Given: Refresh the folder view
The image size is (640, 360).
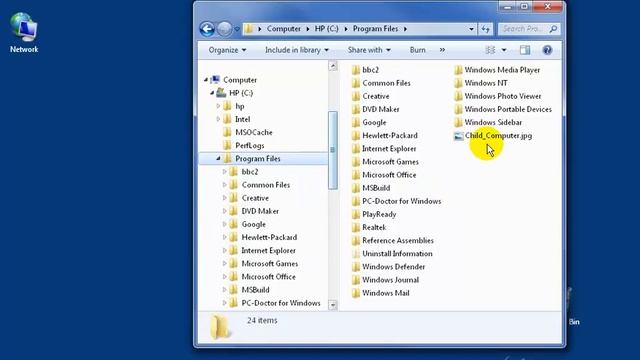Looking at the screenshot, I should tap(485, 29).
